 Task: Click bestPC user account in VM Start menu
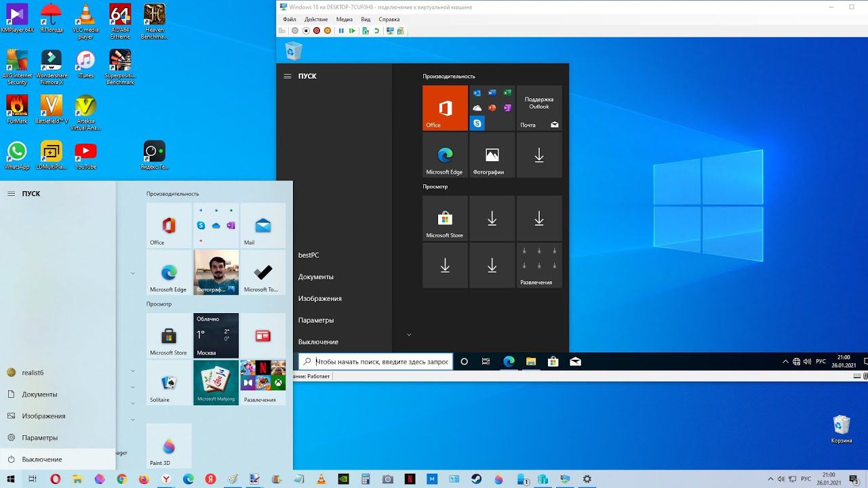pyautogui.click(x=309, y=255)
